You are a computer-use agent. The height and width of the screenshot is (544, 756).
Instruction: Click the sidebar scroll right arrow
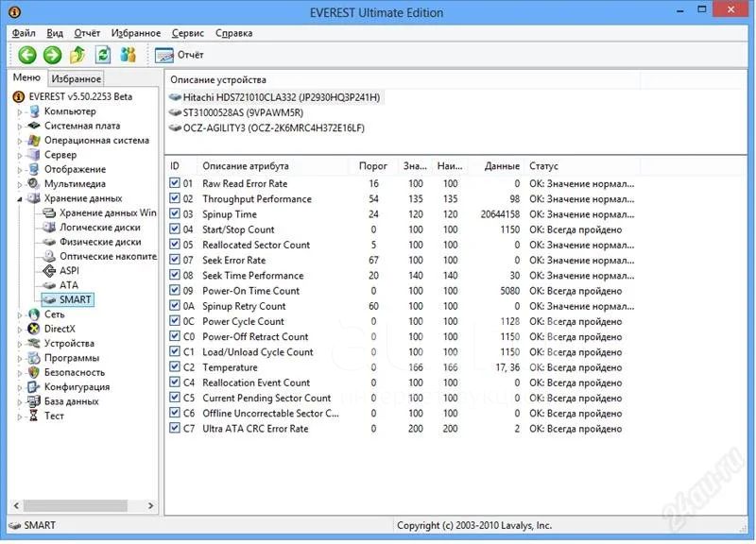coord(151,505)
